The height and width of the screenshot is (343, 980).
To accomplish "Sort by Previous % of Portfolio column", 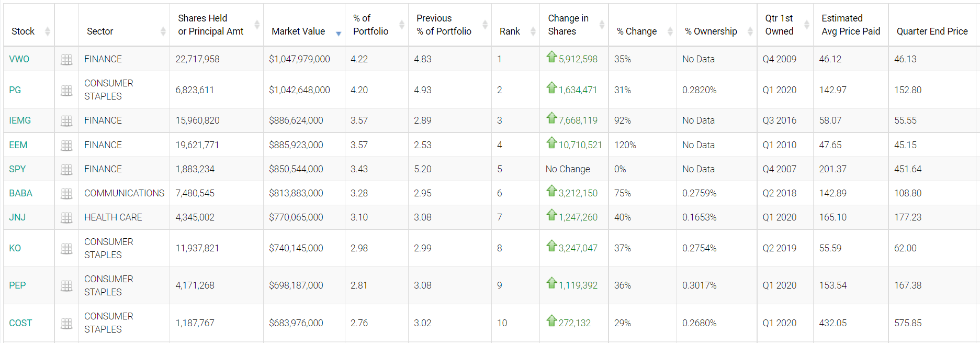I will click(x=450, y=25).
